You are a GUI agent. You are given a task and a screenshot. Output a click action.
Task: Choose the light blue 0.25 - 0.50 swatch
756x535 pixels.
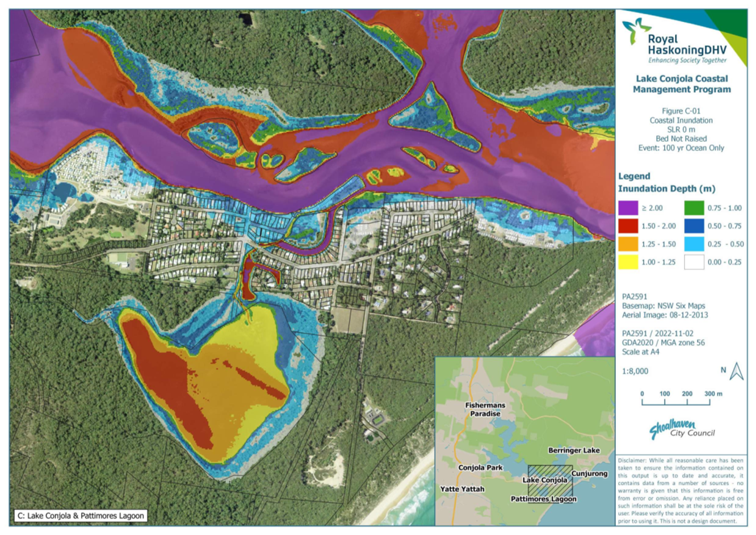pyautogui.click(x=694, y=244)
